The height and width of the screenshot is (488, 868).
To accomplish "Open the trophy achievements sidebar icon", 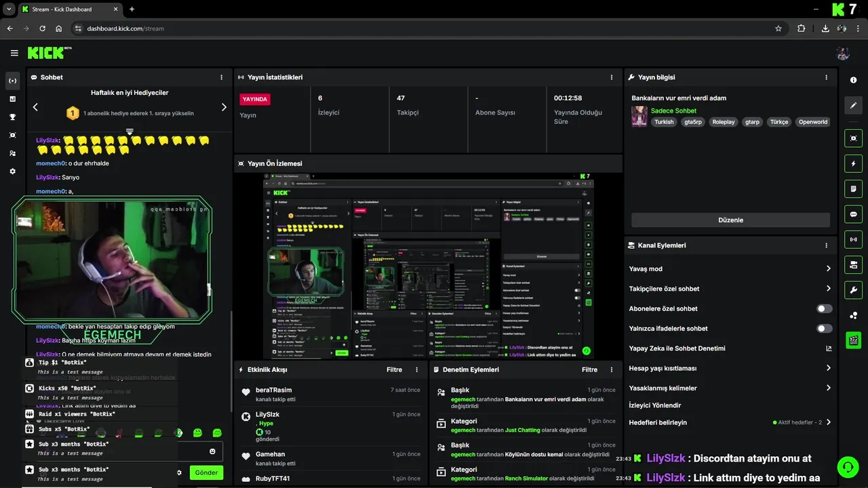I will click(12, 117).
